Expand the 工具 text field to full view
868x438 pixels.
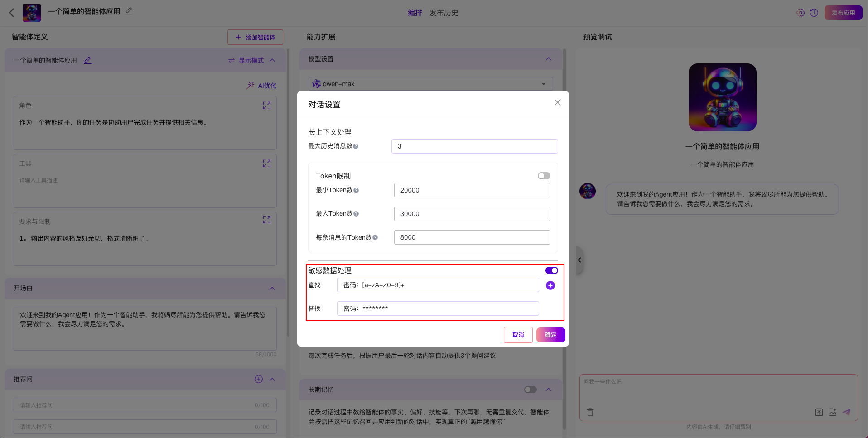click(x=267, y=164)
